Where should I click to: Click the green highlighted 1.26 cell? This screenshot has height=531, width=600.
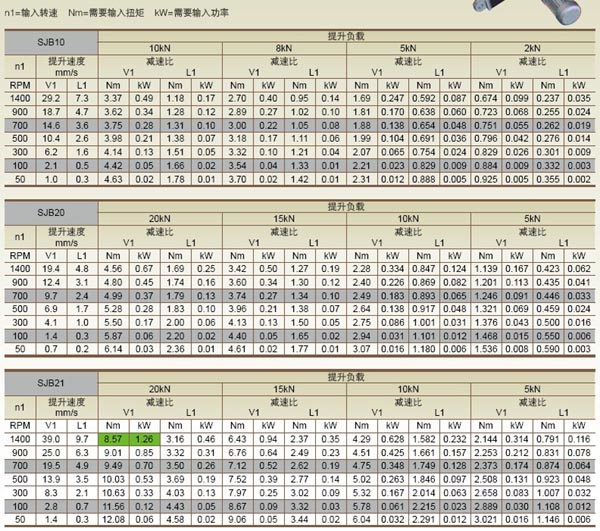(x=145, y=437)
